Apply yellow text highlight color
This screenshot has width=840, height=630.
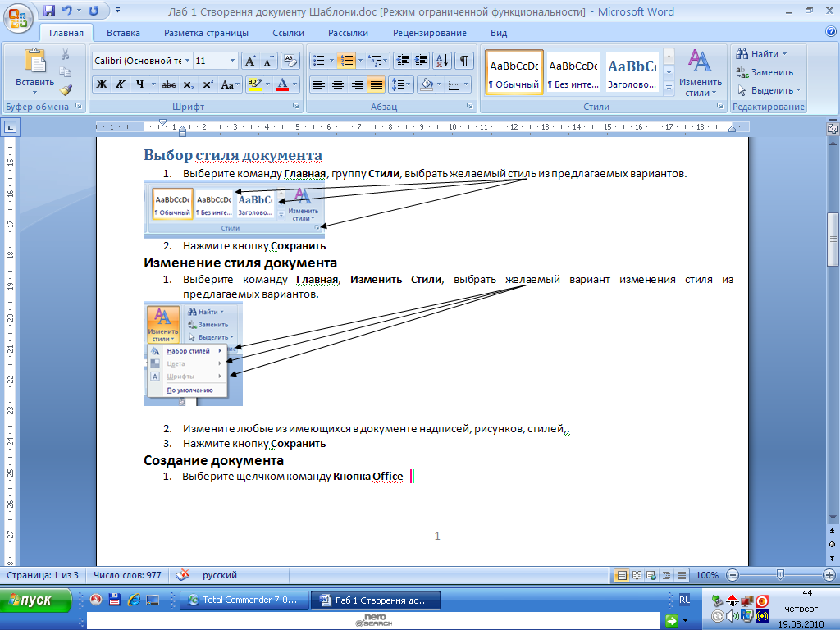click(x=254, y=84)
